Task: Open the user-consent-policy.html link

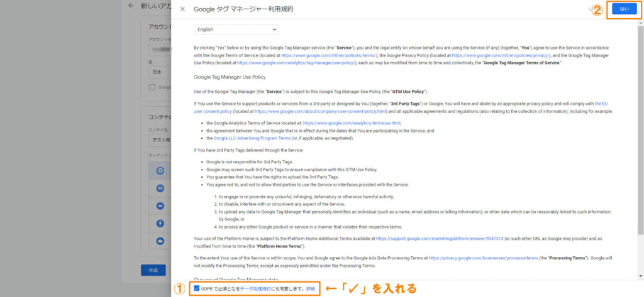Action: pyautogui.click(x=321, y=111)
